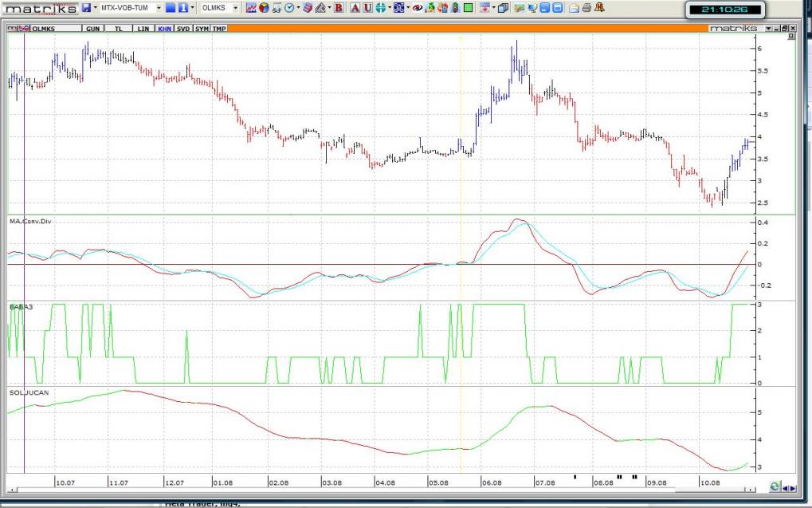Toggle the KHN button in chart header

point(164,28)
